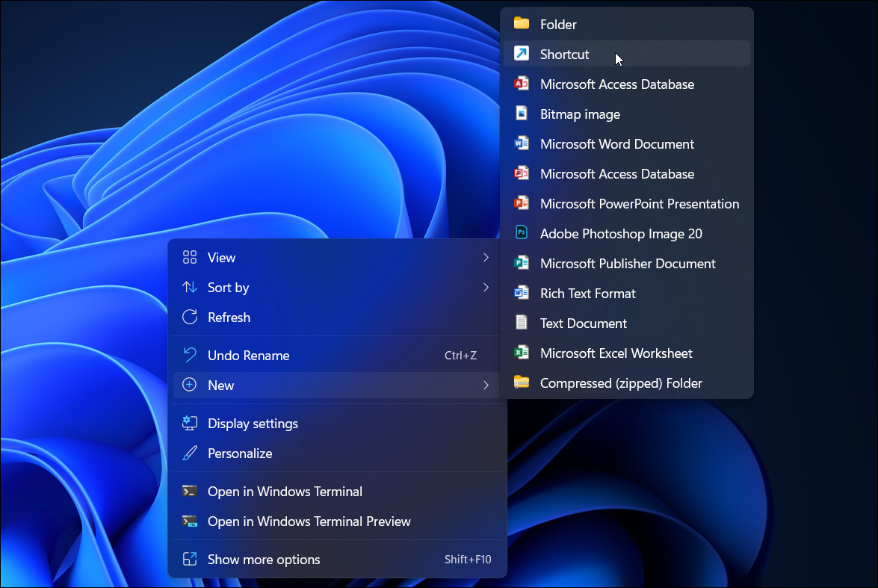The width and height of the screenshot is (878, 588).
Task: Click the Microsoft Excel Worksheet icon
Action: click(522, 353)
